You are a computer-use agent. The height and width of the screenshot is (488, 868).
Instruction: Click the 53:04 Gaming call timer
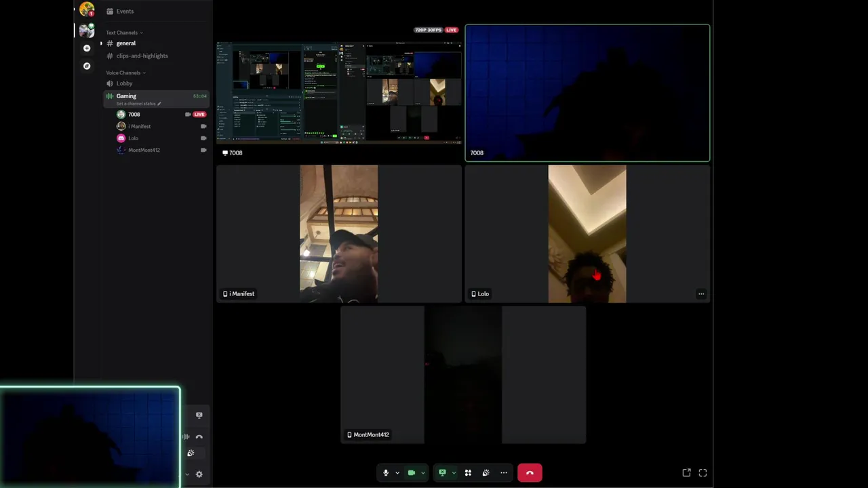199,96
